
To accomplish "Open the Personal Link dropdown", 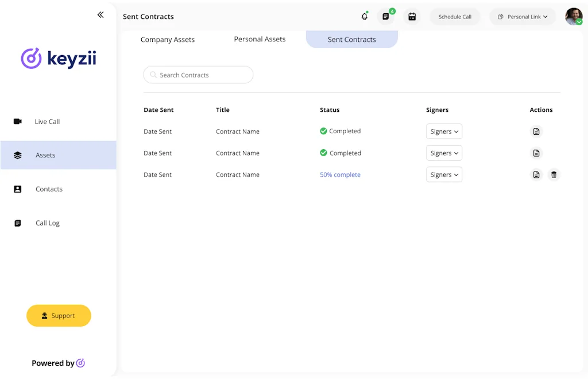I will [523, 17].
